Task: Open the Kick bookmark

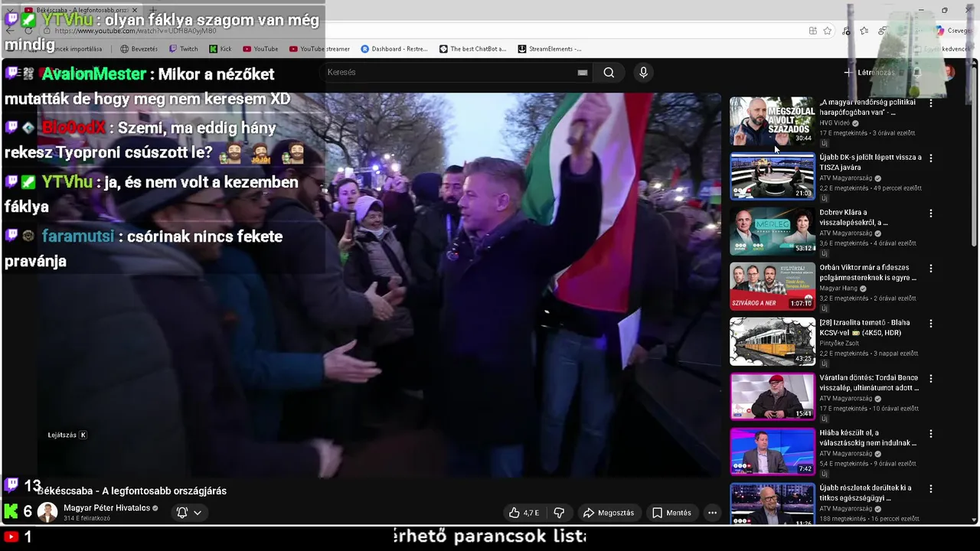Action: pyautogui.click(x=220, y=49)
